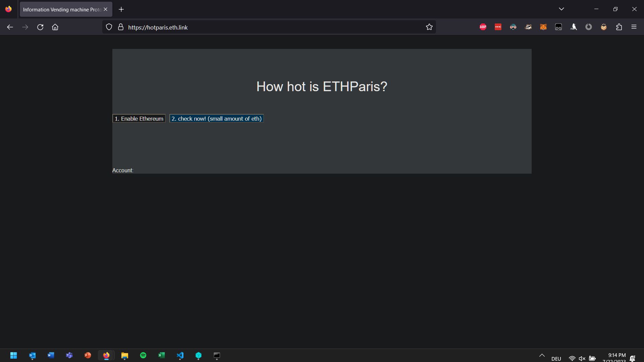Screen dimensions: 644x362
Task: Click the Windows Start button
Action: click(13, 355)
